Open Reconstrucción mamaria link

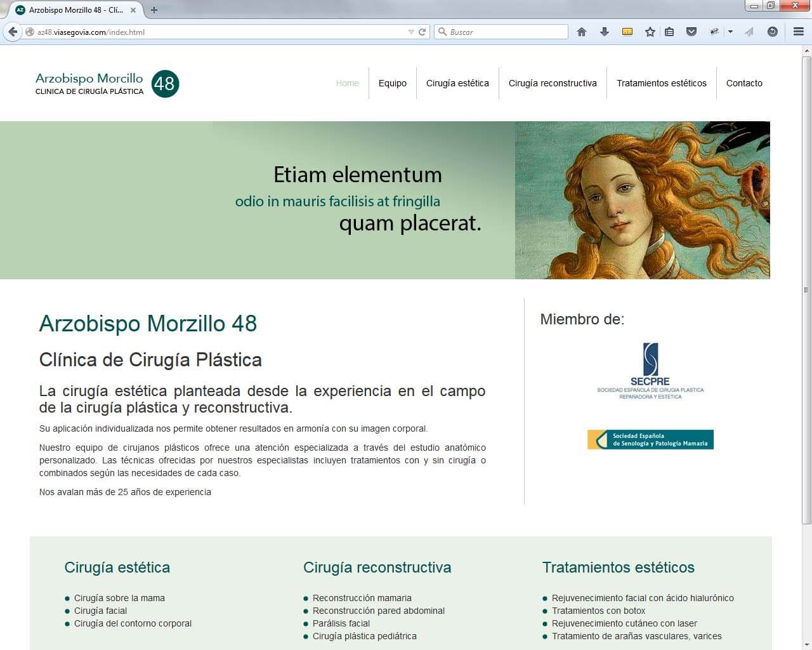click(362, 598)
